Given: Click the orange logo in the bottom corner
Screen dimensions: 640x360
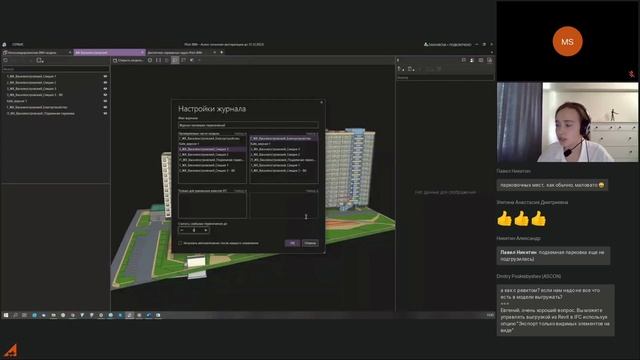Looking at the screenshot, I should 11,350.
